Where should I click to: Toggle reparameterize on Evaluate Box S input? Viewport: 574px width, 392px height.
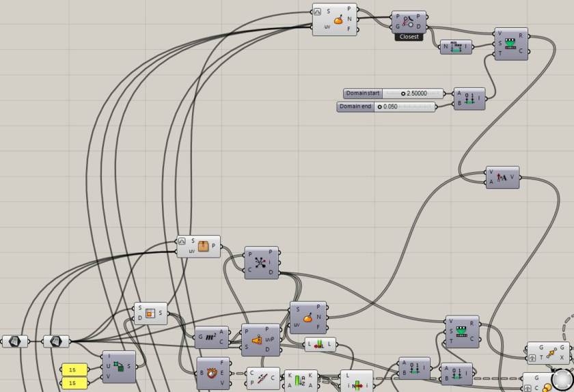pos(182,241)
